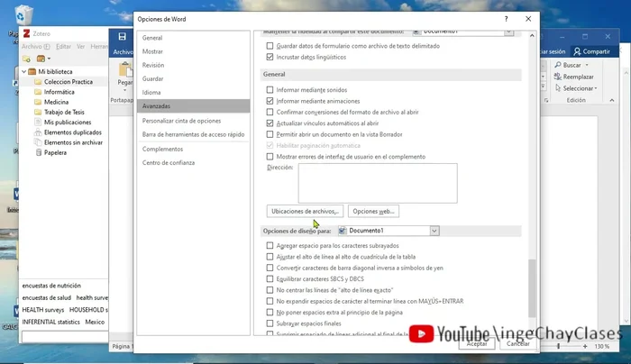Collapse Mi biblioteca tree in Zotero

(x=23, y=70)
